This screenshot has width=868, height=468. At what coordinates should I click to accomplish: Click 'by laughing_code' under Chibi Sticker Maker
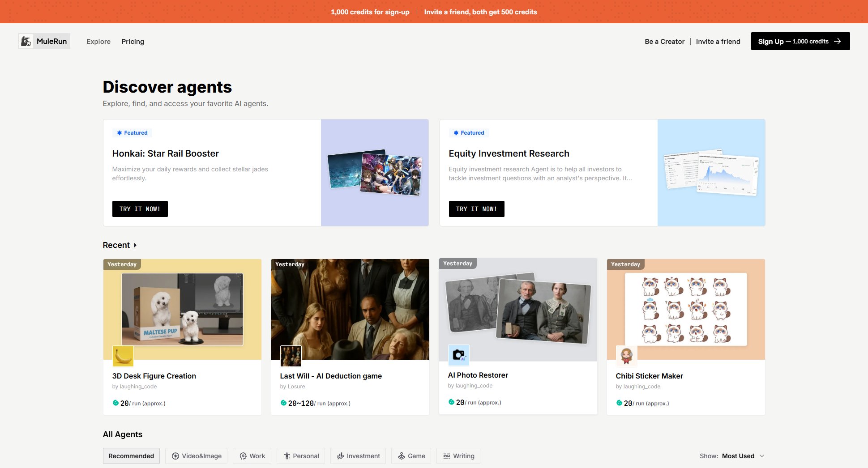point(638,387)
